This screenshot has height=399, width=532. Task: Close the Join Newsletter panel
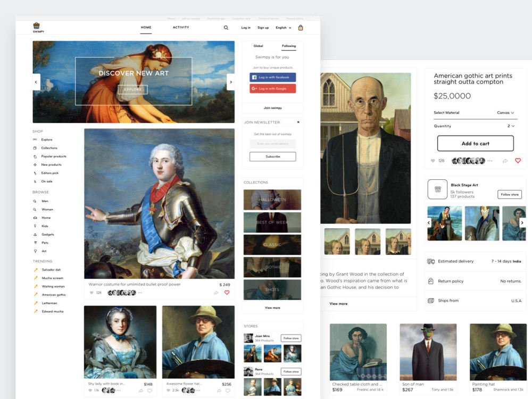[x=298, y=122]
